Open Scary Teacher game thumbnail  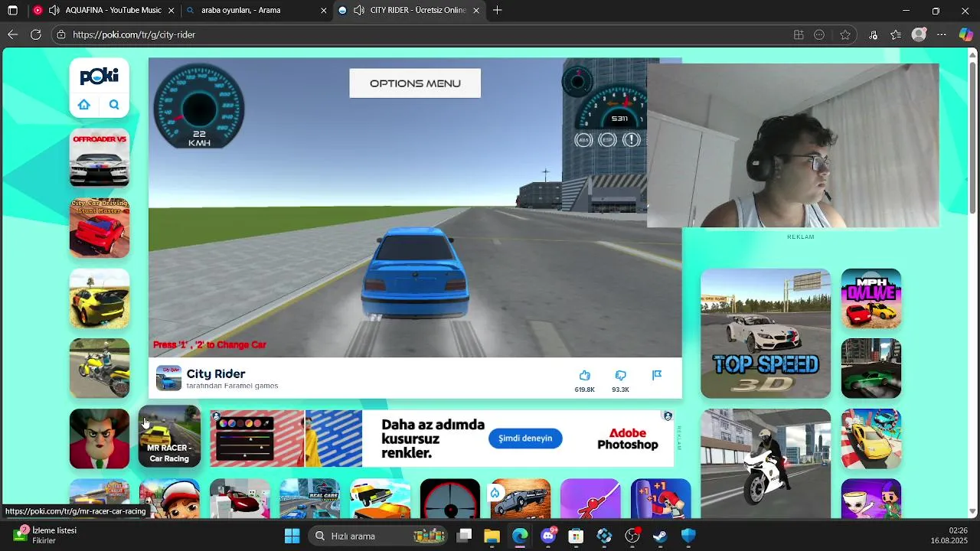pyautogui.click(x=100, y=439)
